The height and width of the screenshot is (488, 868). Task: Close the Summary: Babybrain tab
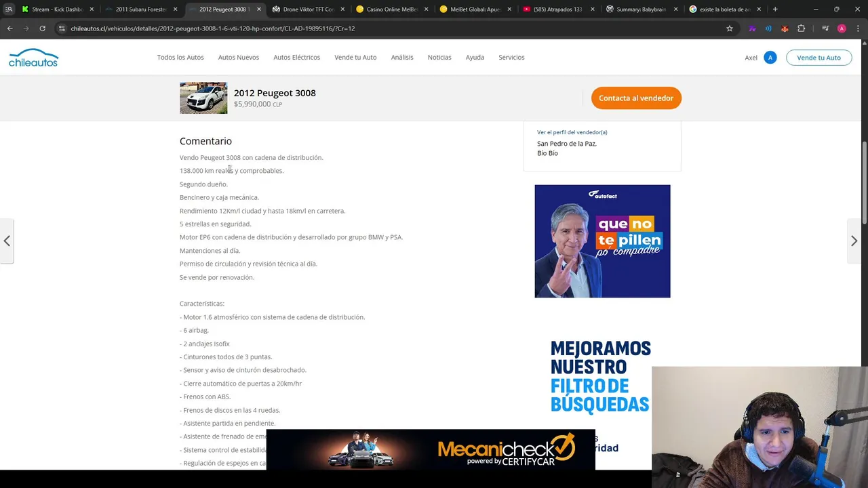(675, 9)
